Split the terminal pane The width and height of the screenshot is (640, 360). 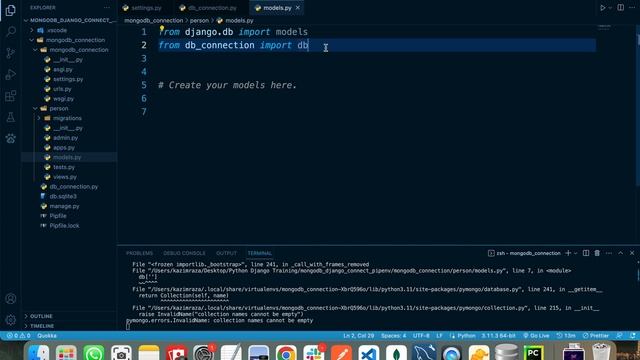[x=586, y=253]
